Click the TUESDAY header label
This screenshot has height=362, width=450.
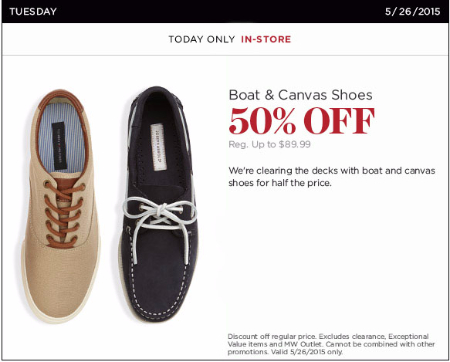pyautogui.click(x=33, y=12)
